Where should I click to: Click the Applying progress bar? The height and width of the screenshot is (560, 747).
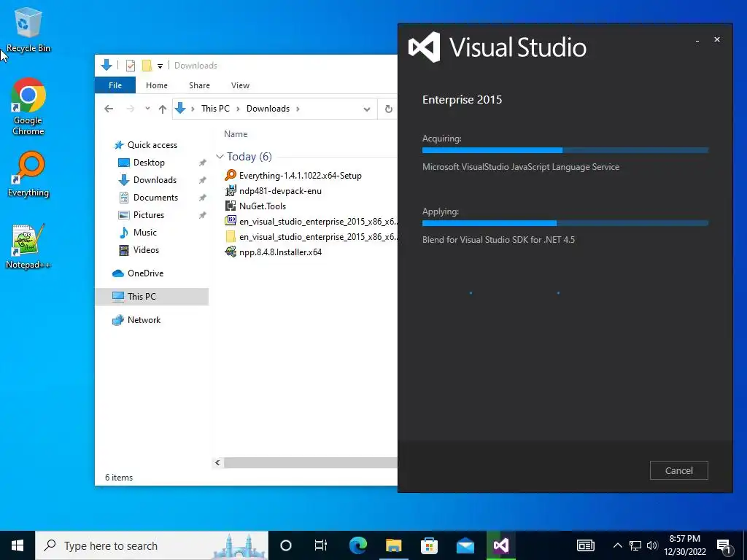[565, 223]
